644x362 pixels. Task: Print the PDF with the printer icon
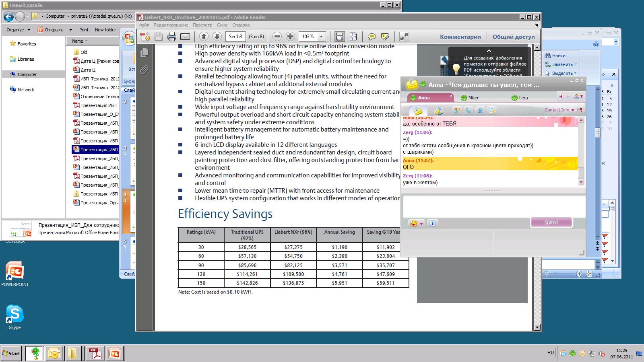172,37
